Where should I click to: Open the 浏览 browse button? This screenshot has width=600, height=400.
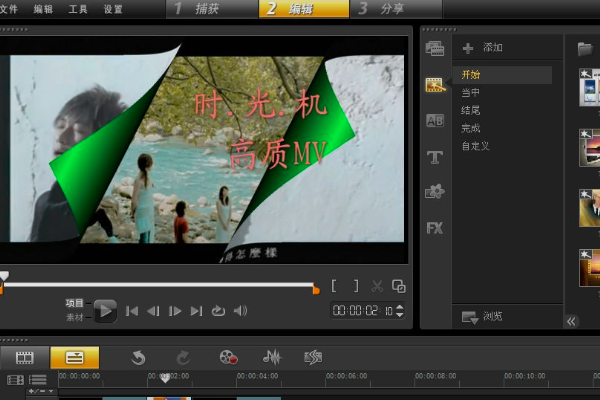pyautogui.click(x=482, y=317)
